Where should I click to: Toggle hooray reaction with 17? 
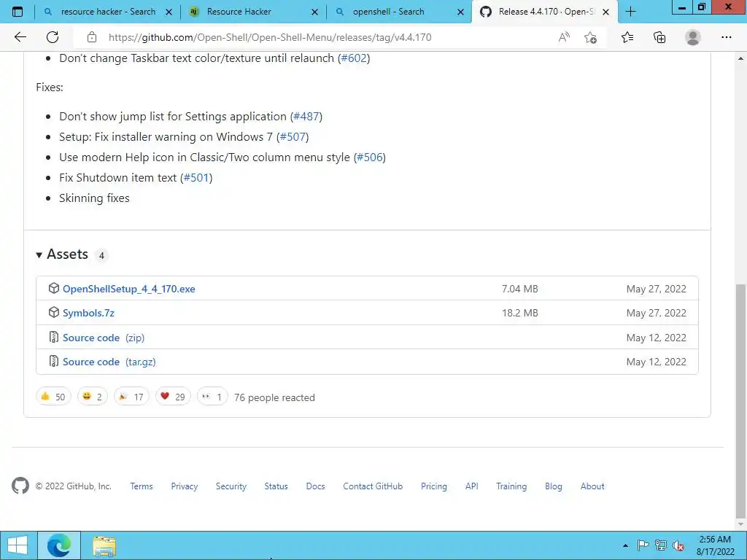point(131,397)
